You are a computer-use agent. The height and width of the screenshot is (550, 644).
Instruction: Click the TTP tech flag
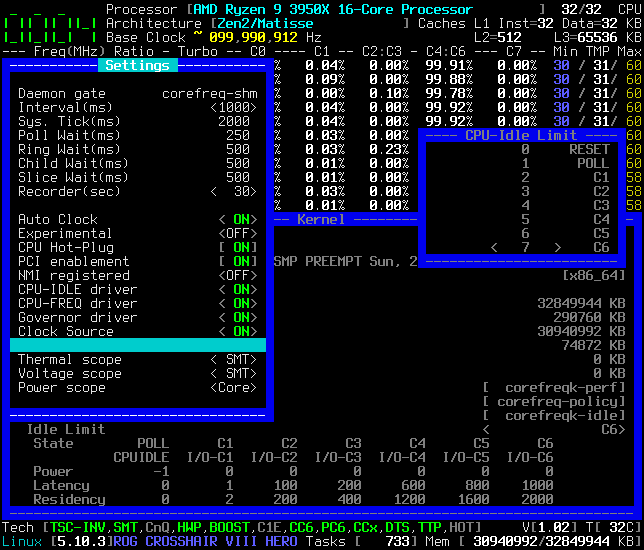pos(430,527)
